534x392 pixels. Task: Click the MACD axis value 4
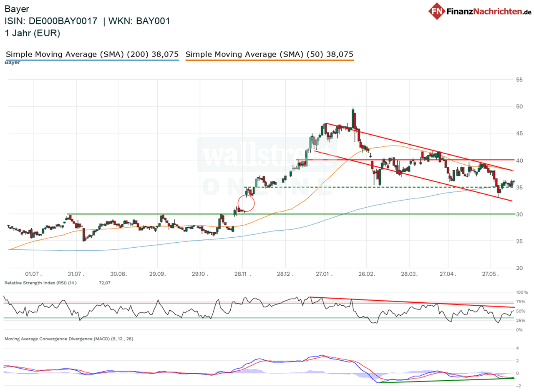click(x=517, y=348)
